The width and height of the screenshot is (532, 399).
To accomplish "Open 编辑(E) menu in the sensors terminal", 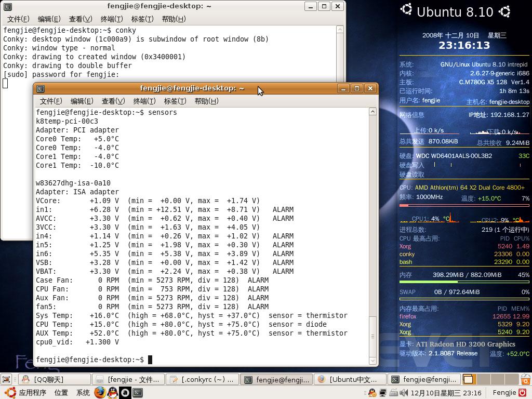I will [82, 101].
